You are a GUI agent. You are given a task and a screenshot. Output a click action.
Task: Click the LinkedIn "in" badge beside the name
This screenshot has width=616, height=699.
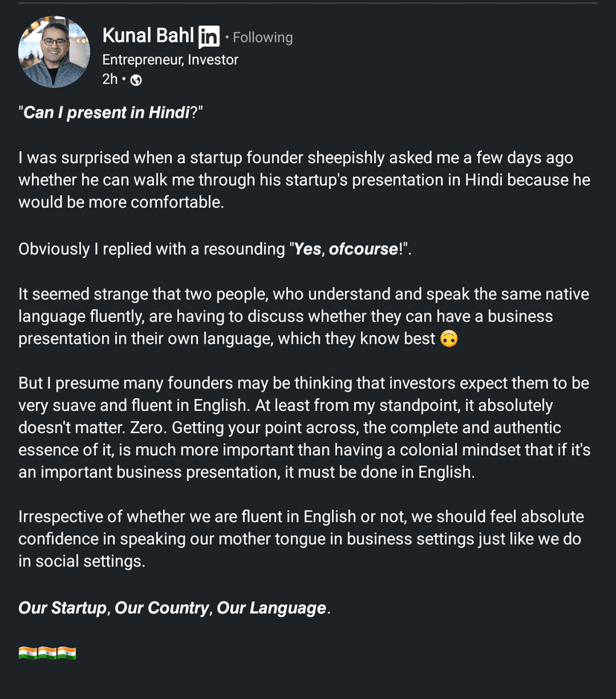pyautogui.click(x=209, y=36)
